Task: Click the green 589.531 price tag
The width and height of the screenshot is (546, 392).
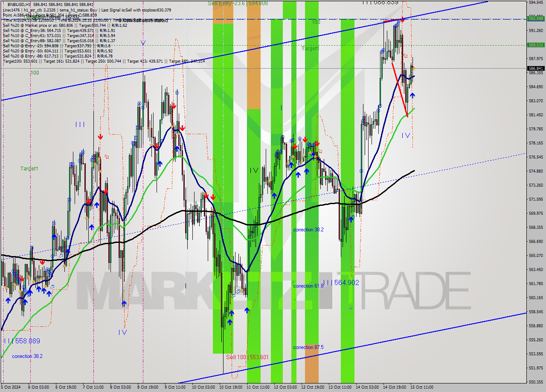Action: click(536, 45)
